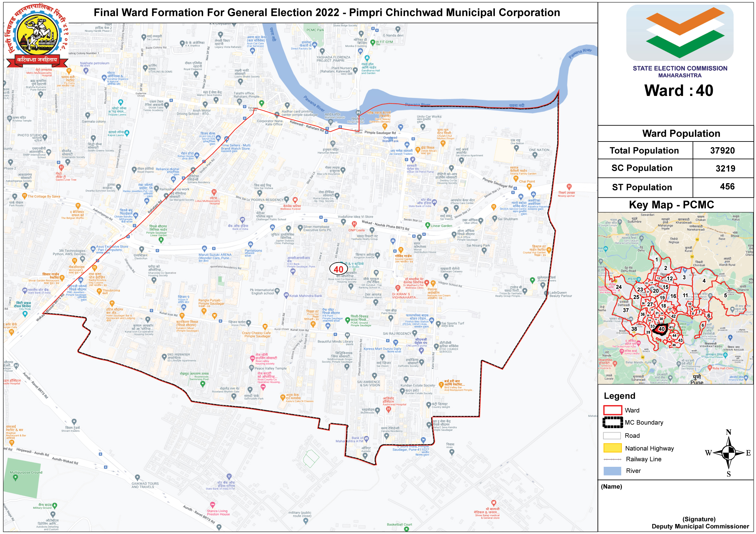The image size is (756, 534).
Task: Click the blue River legend swatch
Action: click(612, 471)
